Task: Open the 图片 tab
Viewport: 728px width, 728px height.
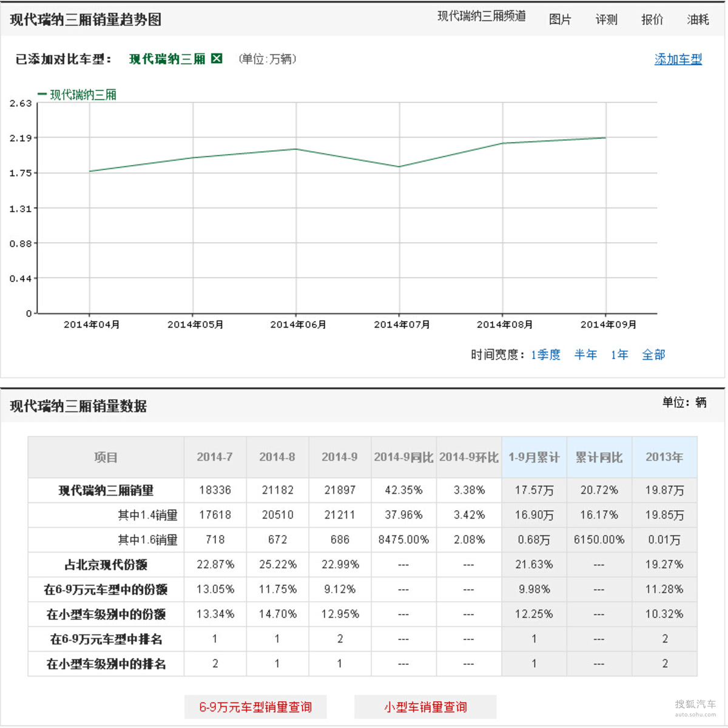Action: pos(559,19)
